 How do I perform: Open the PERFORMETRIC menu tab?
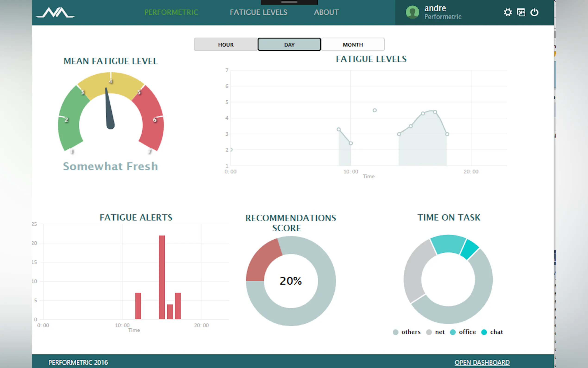click(171, 13)
